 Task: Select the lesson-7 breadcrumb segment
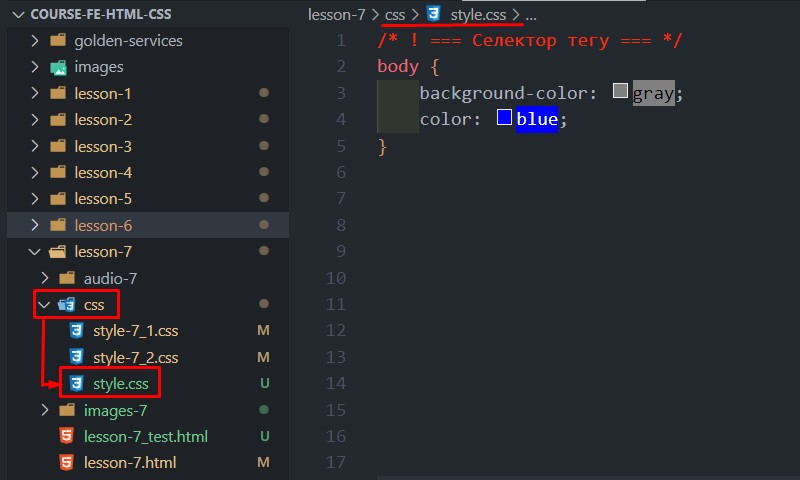[x=337, y=15]
